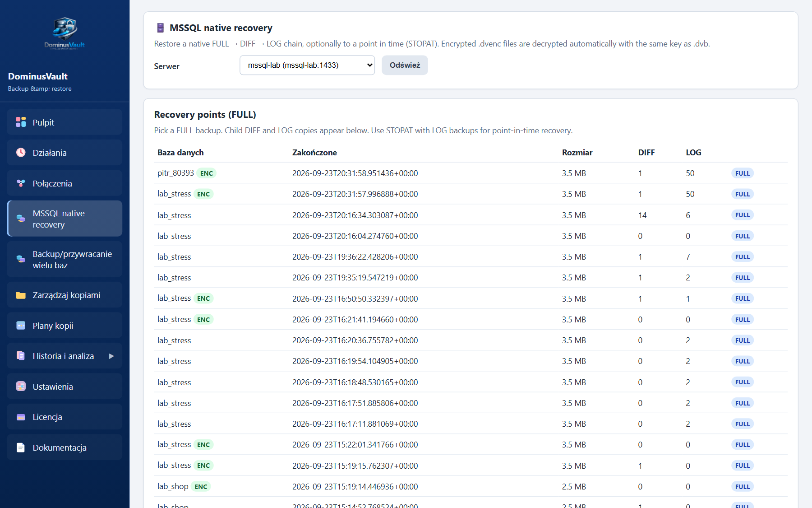This screenshot has height=508, width=812.
Task: Click timestamp 2026-09-23T16:20:36.755782+00:00
Action: (x=355, y=340)
